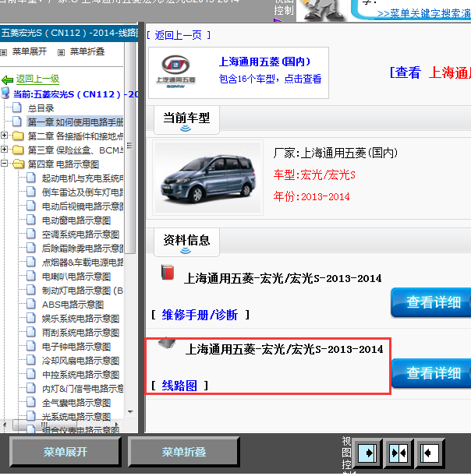Open 冷却风扇电路示意图

(80, 361)
